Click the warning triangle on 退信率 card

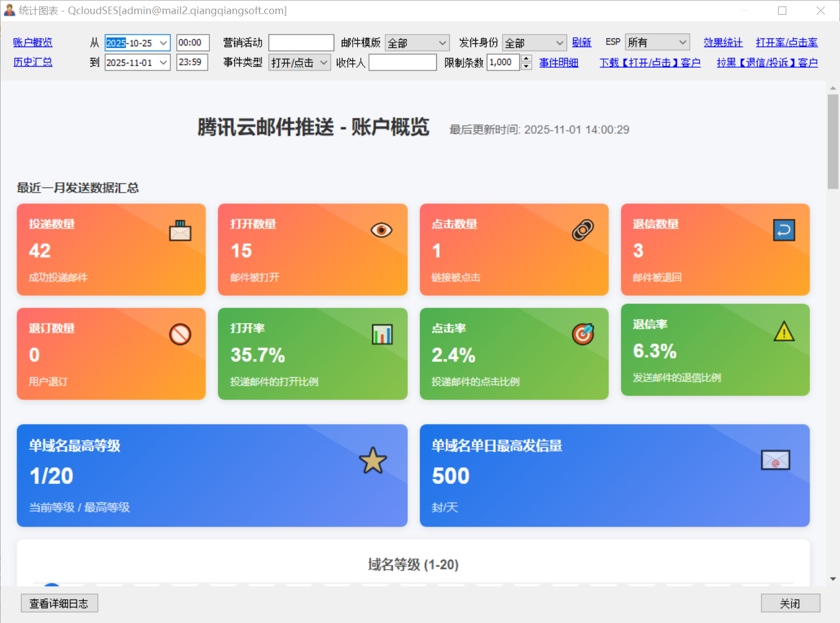coord(784,331)
